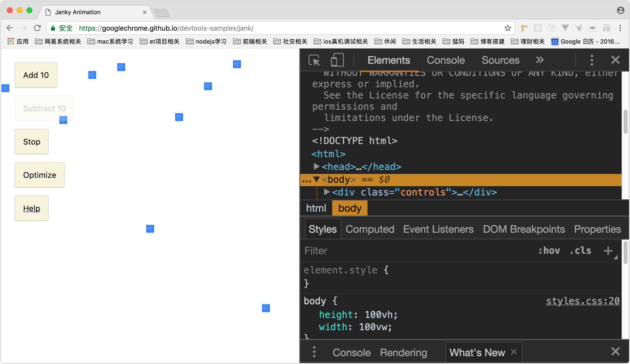Collapse the body element node
This screenshot has height=364, width=630.
(x=316, y=179)
